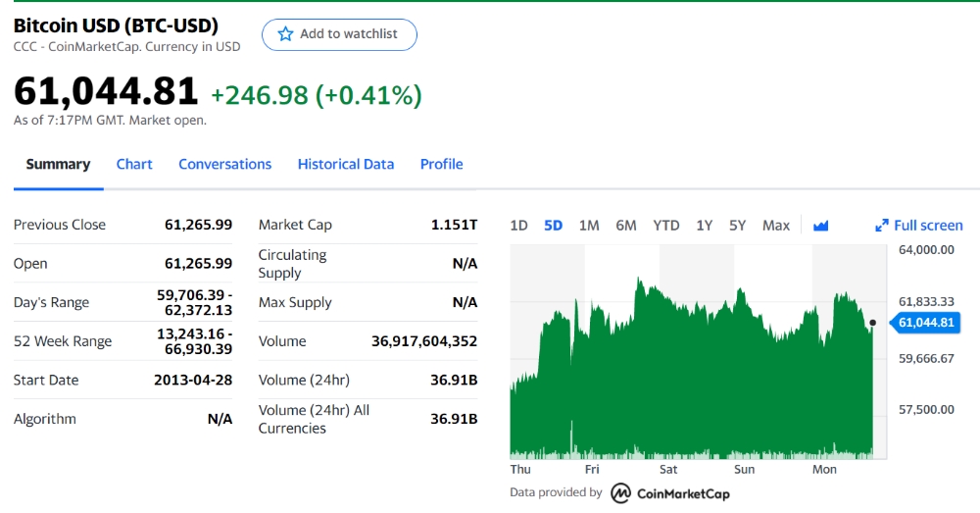Click the Bitcoin USD (BTC-USD) title
The width and height of the screenshot is (980, 513).
pos(116,26)
